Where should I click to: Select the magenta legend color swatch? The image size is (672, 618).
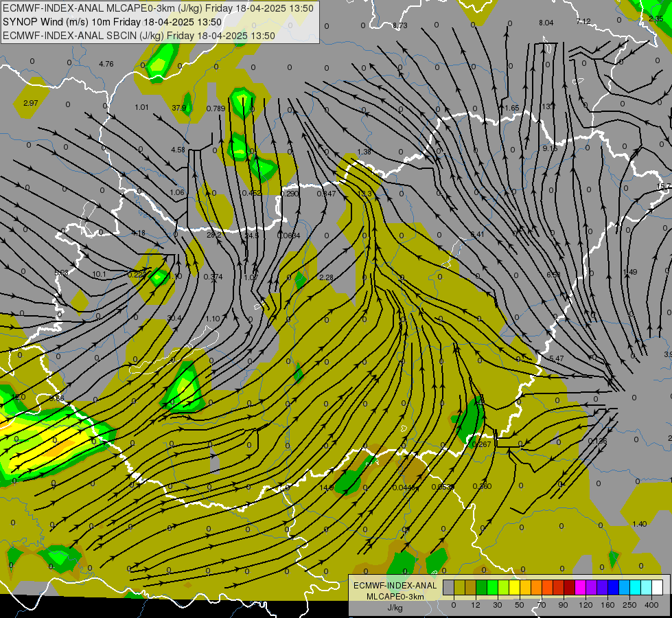[x=580, y=587]
